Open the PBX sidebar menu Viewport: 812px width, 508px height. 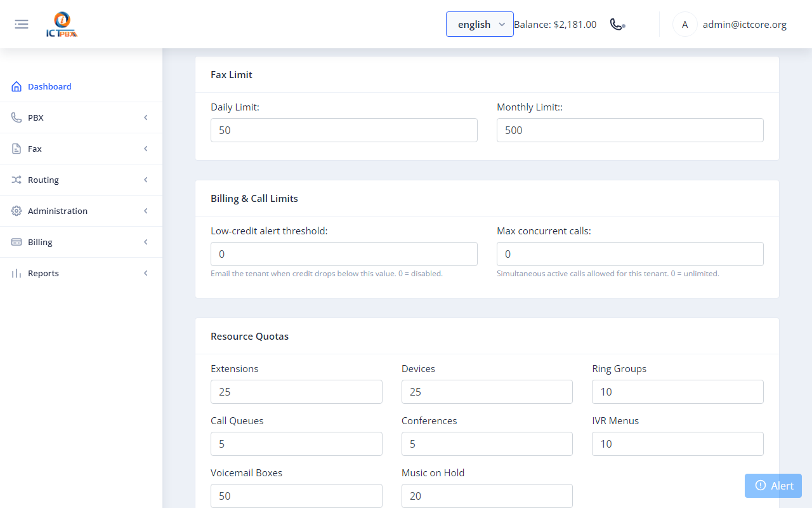click(81, 117)
